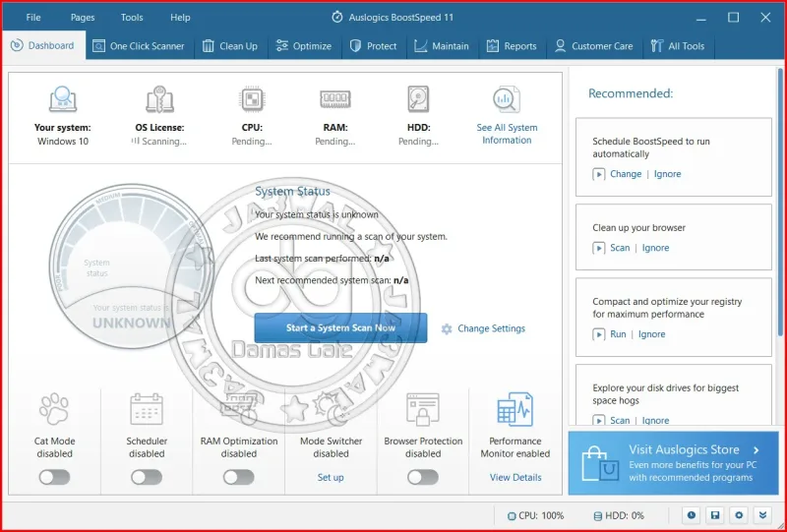Click the settings gear icon in status bar
Image resolution: width=787 pixels, height=532 pixels.
tap(739, 515)
